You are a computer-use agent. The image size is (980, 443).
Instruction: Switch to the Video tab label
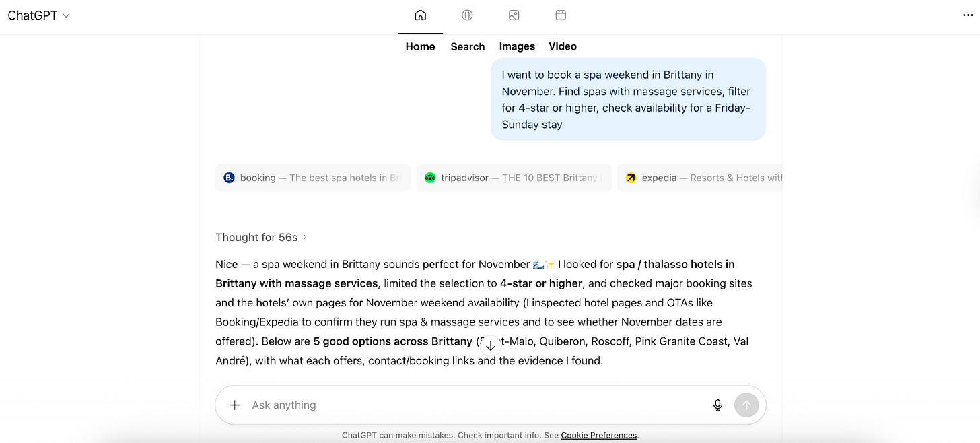(x=563, y=46)
